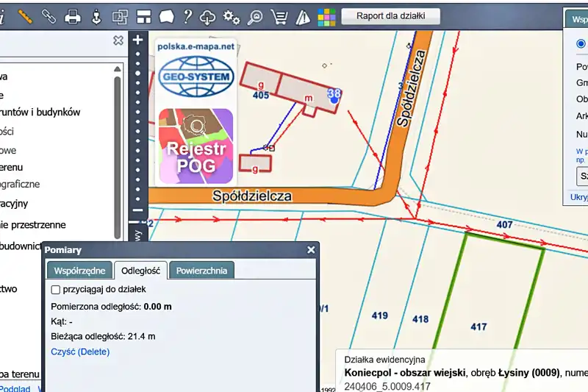Viewport: 588px width, 392px height.
Task: Click the 'Czyść (Delete)' link
Action: point(80,352)
